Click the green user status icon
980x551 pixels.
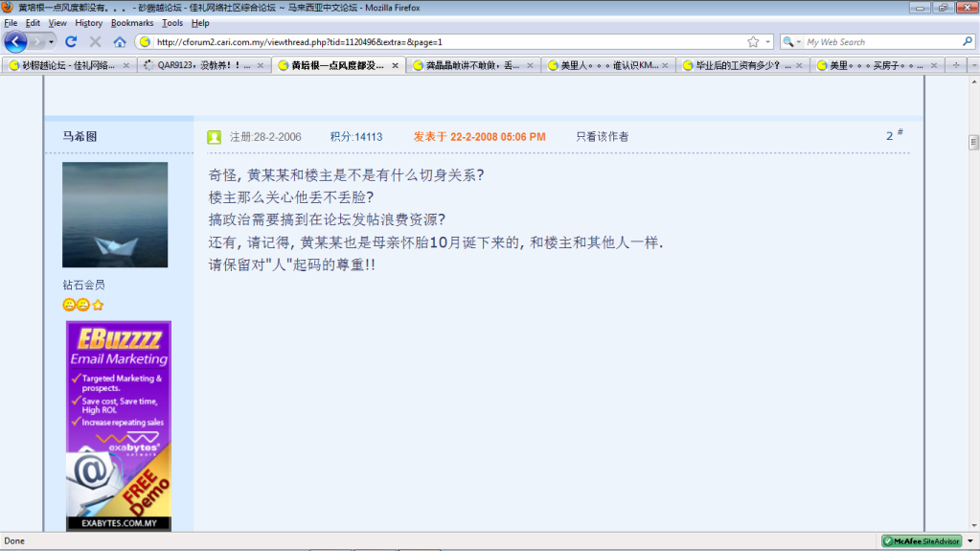coord(214,137)
